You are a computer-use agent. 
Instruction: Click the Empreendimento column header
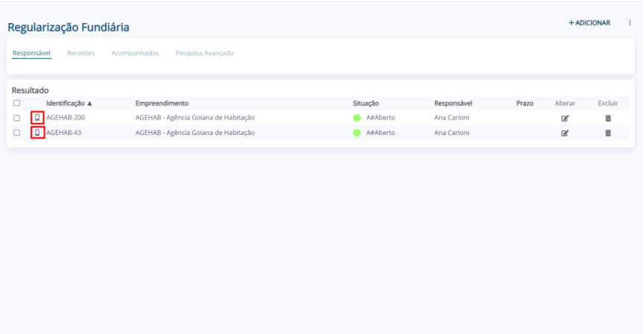[162, 103]
